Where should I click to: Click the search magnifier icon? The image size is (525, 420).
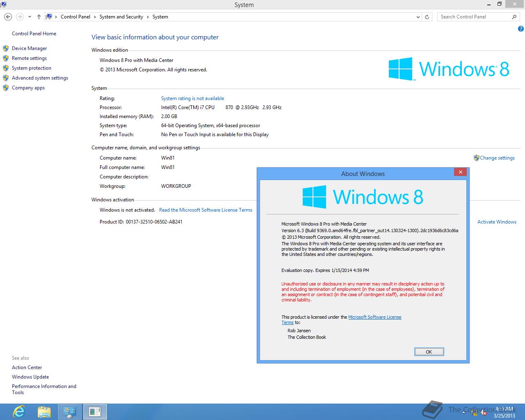[x=514, y=17]
